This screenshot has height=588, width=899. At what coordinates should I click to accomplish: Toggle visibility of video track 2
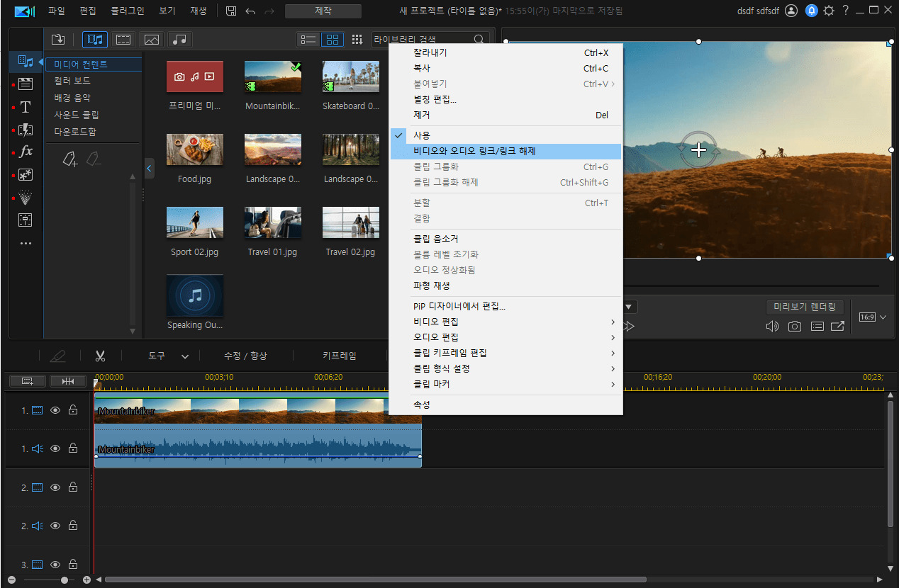point(55,487)
